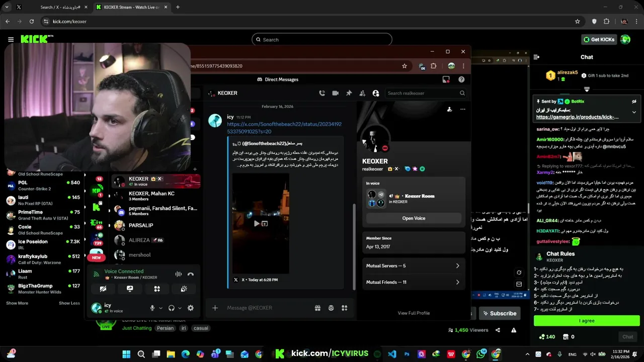Click the message attachment plus button
This screenshot has height=362, width=644.
pyautogui.click(x=215, y=308)
